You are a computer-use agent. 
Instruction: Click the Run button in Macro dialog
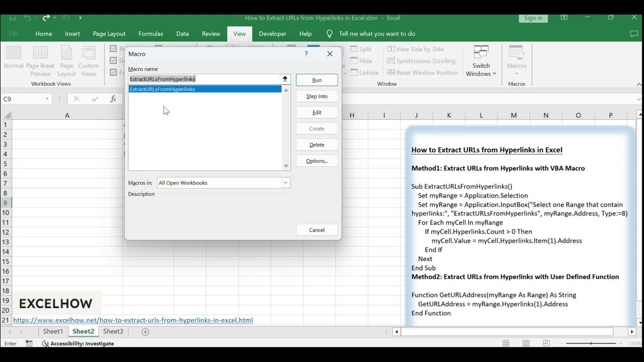click(317, 80)
